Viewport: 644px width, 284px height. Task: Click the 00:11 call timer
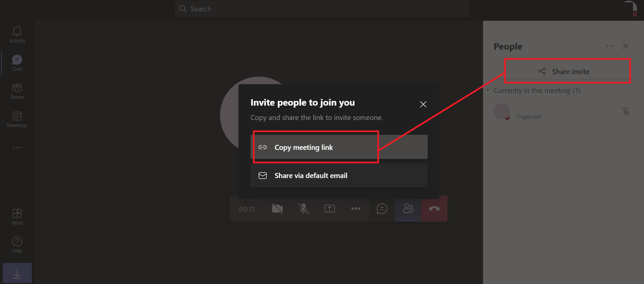(247, 209)
